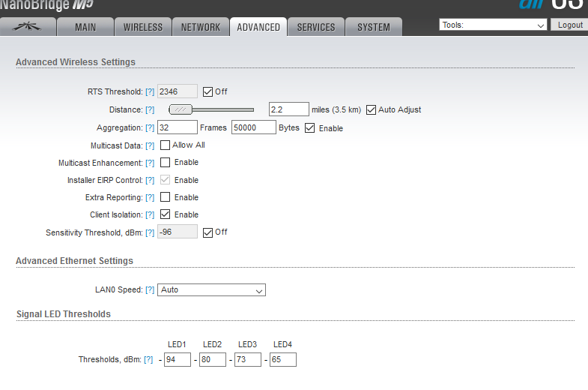Uncheck Client Isolation Enable checkbox

coord(166,214)
